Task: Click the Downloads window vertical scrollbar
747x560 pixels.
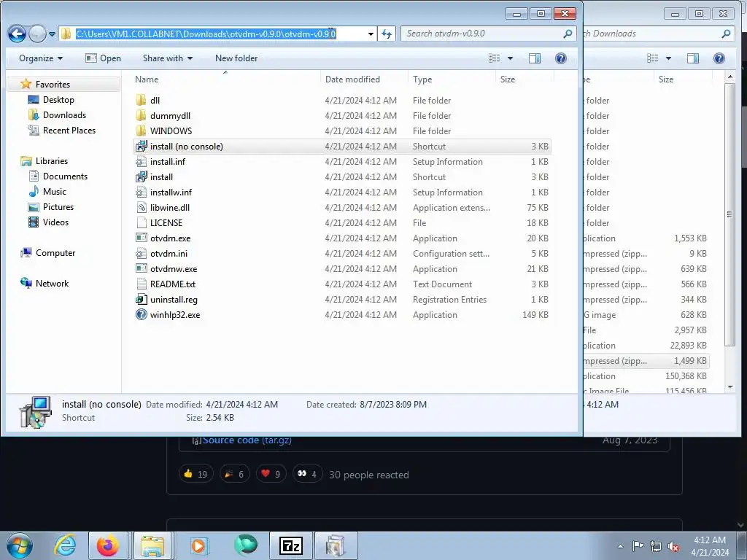Action: (x=729, y=214)
